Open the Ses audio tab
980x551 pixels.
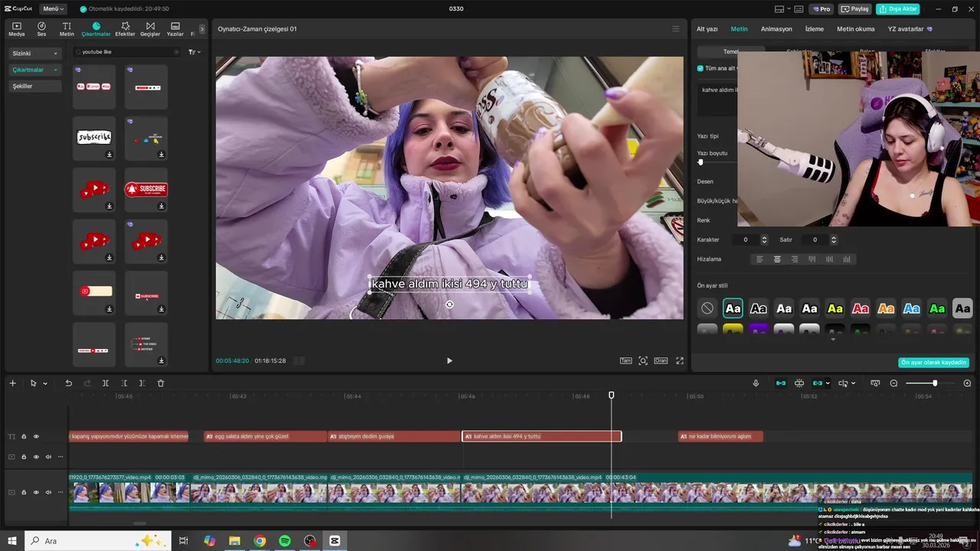41,29
